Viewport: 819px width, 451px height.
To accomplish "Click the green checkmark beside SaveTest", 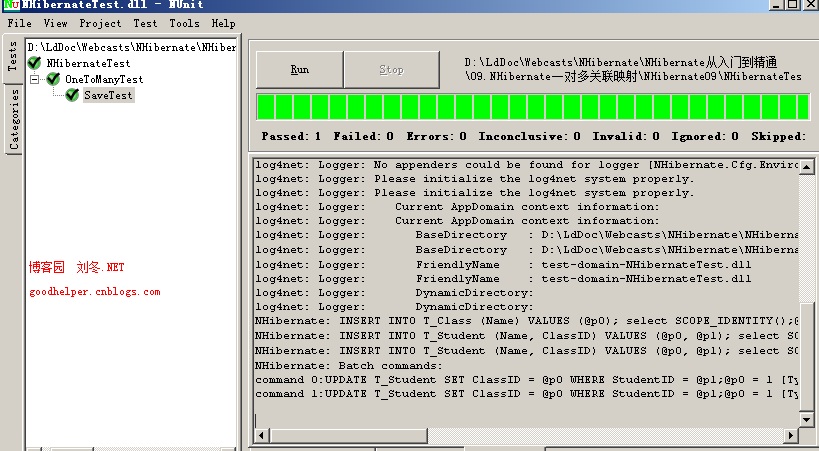I will pyautogui.click(x=72, y=95).
